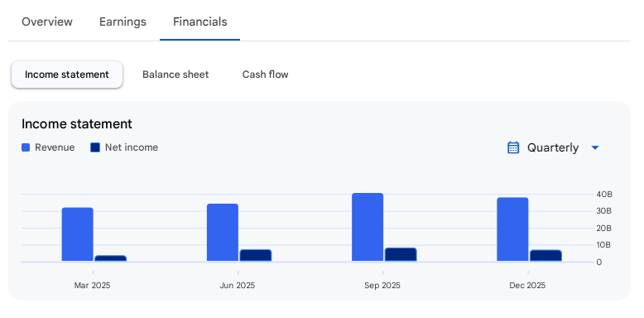Select the Dec 2025 net income bar
The width and height of the screenshot is (644, 318).
(x=545, y=255)
